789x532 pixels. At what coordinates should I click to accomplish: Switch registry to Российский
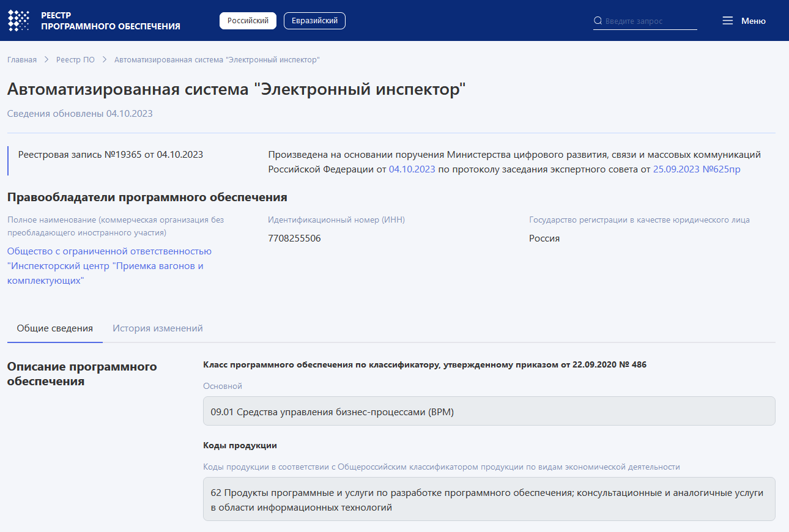[248, 21]
